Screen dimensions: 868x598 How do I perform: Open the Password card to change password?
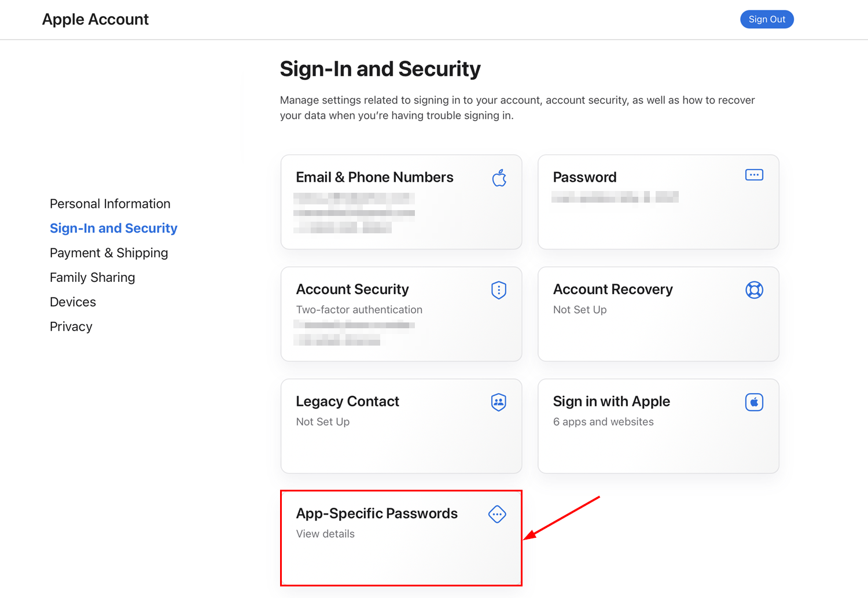pyautogui.click(x=658, y=202)
